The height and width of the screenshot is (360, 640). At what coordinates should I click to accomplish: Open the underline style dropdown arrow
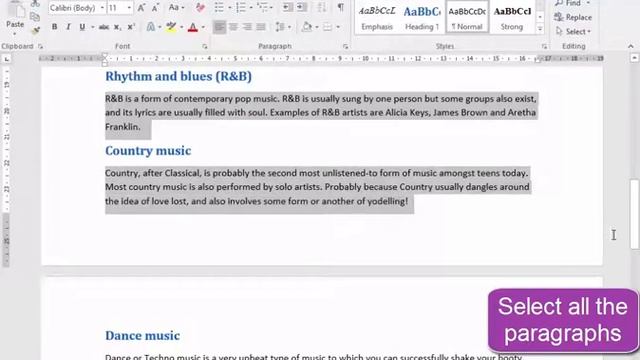93,27
